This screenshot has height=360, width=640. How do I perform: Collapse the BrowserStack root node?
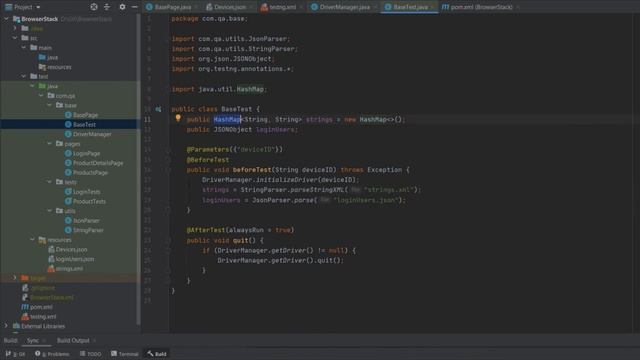point(6,19)
